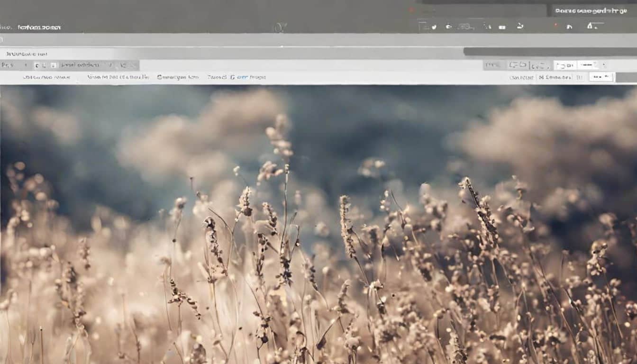Screen dimensions: 637x364
Task: Click the stepper arrows at right options bar end
Action: click(604, 65)
